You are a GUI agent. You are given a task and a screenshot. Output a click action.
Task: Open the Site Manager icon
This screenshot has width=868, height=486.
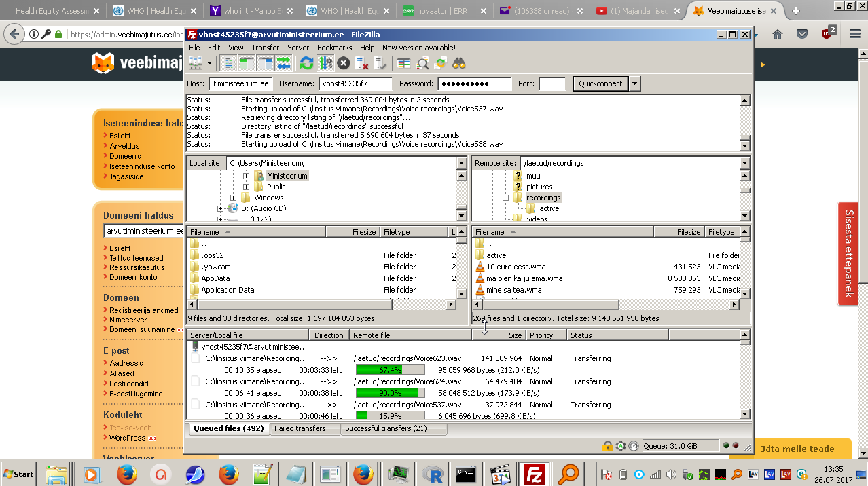pos(196,63)
